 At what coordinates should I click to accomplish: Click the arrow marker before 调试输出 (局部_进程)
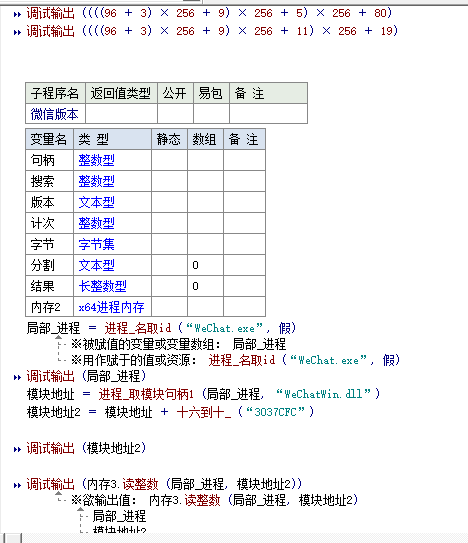click(17, 377)
